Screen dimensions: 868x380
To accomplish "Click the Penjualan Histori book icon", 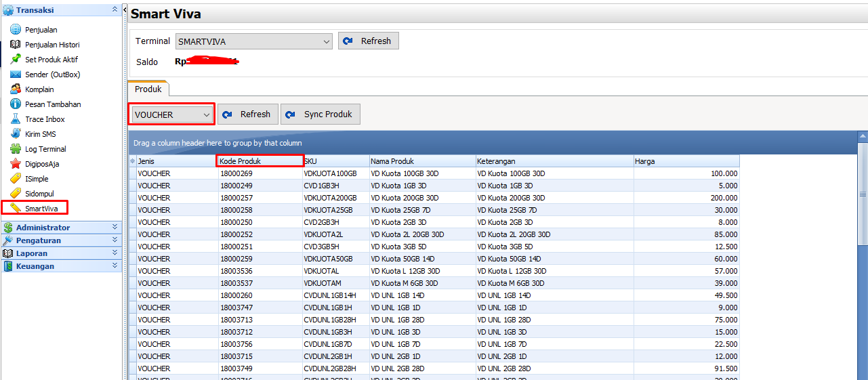I will 15,45.
